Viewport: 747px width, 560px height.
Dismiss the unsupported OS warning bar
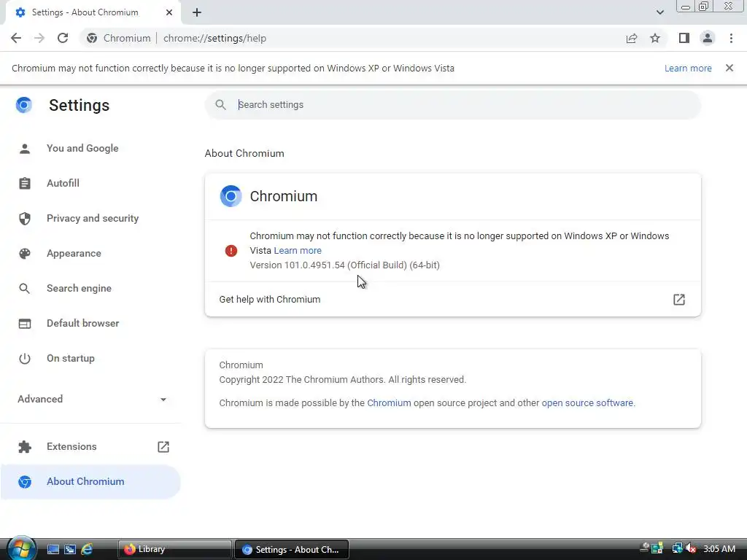729,68
